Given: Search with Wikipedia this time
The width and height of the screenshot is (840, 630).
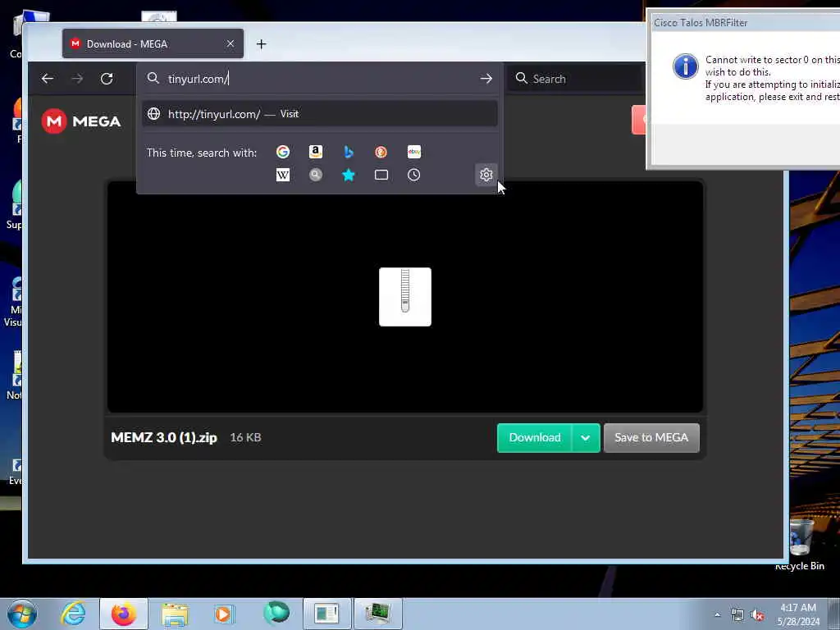Looking at the screenshot, I should (x=283, y=175).
